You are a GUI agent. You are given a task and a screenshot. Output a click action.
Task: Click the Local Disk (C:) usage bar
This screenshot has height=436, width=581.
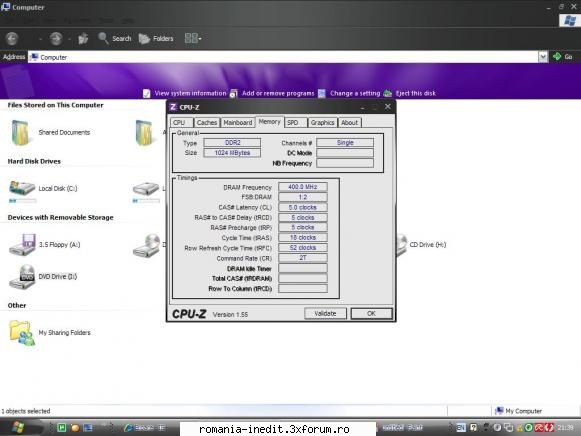tap(23, 201)
